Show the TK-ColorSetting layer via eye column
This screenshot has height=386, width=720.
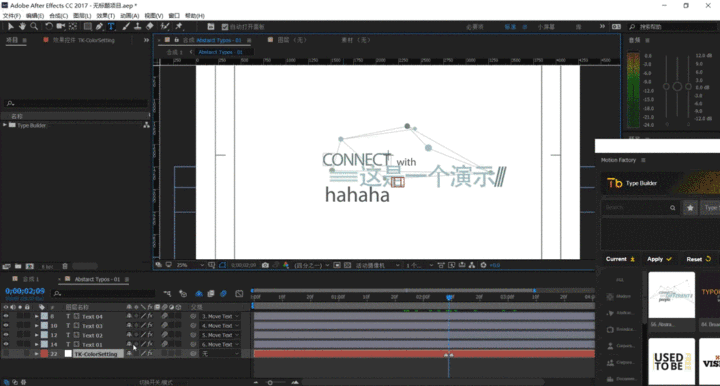(x=6, y=353)
